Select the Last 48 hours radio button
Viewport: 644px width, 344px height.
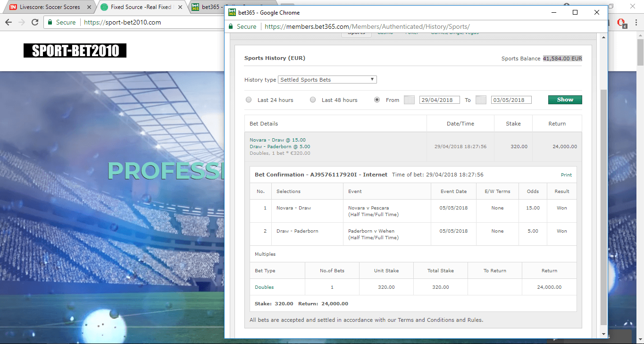(313, 100)
